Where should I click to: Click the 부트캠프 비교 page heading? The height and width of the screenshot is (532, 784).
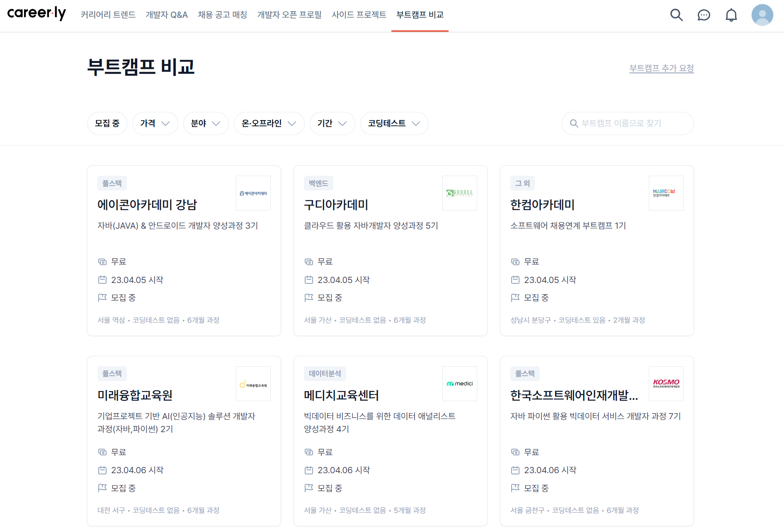point(141,67)
